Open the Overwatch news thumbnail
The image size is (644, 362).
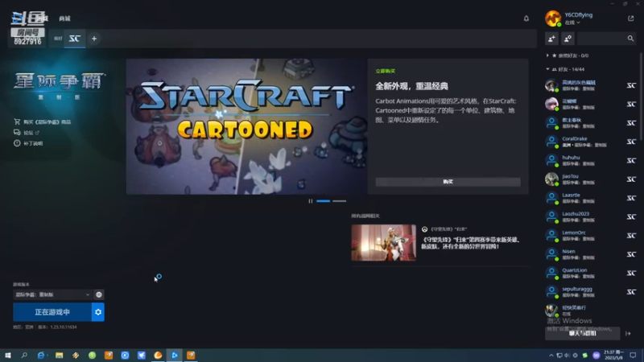(384, 243)
